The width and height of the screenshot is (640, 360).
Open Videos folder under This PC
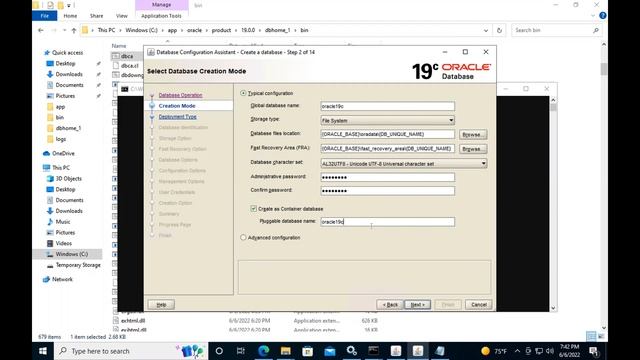click(64, 243)
